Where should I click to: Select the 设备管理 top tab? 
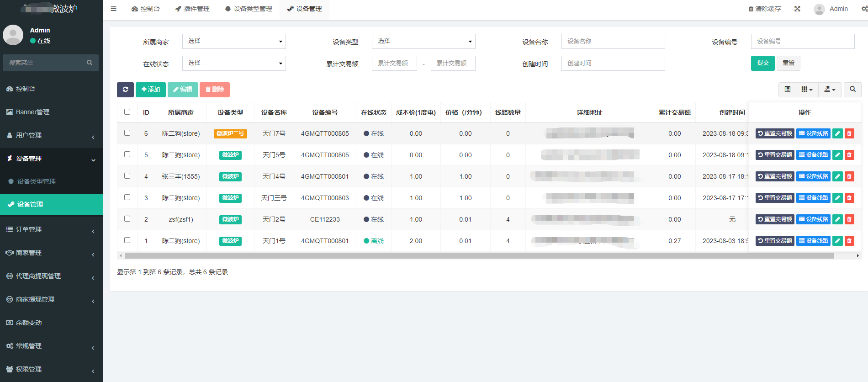304,9
